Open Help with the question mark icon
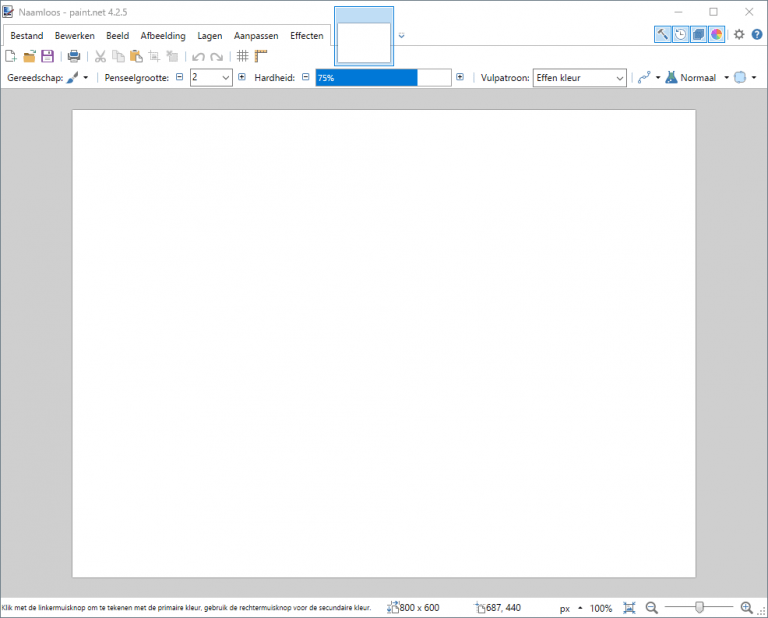 tap(757, 34)
